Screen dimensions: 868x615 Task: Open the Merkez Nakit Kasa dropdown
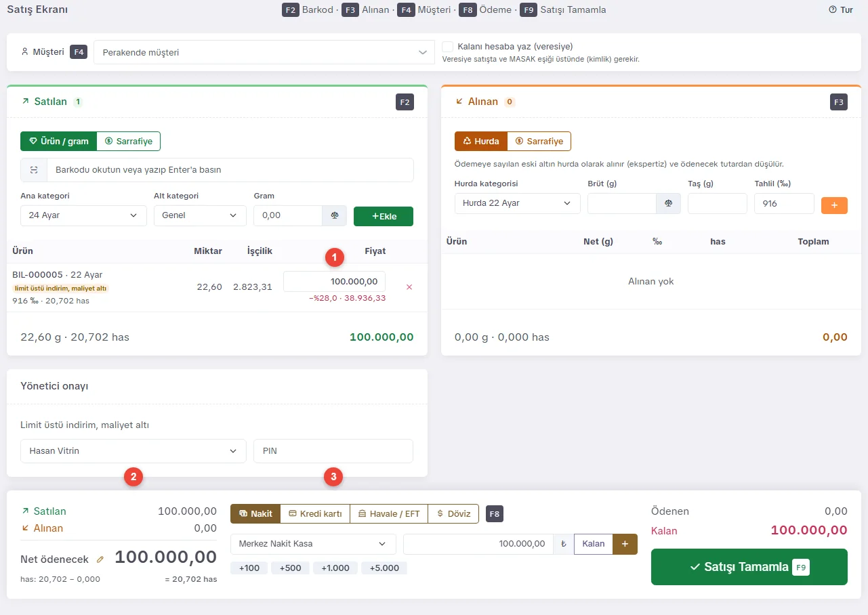[x=313, y=544]
